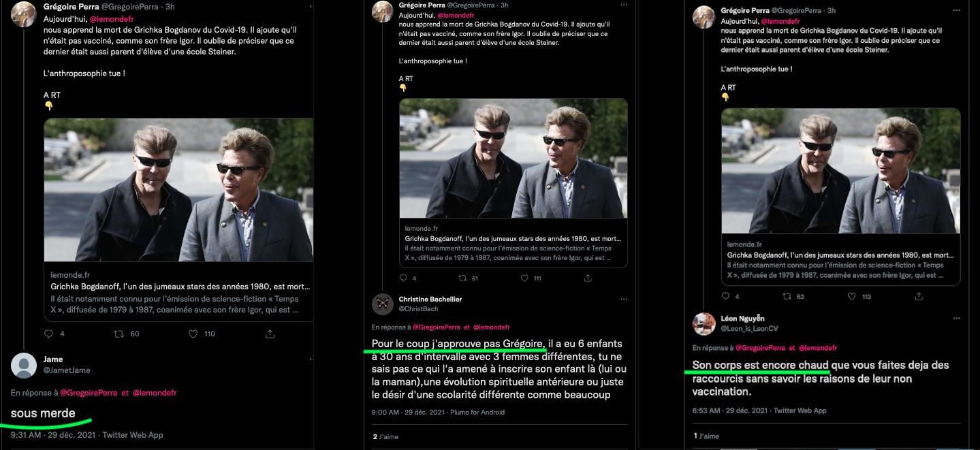Open the Bogdanoff photo above 61 retweets
Image resolution: width=980 pixels, height=450 pixels.
pos(513,158)
